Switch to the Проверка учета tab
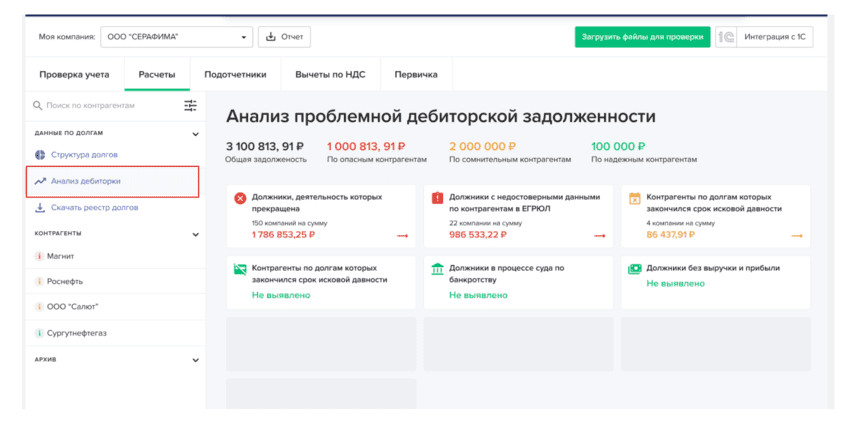Image resolution: width=854 pixels, height=430 pixels. coord(74,75)
